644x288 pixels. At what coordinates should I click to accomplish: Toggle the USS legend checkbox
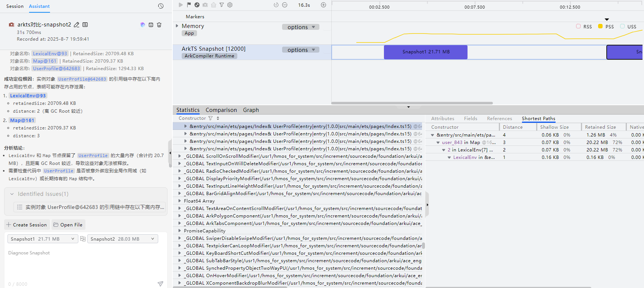tap(622, 26)
